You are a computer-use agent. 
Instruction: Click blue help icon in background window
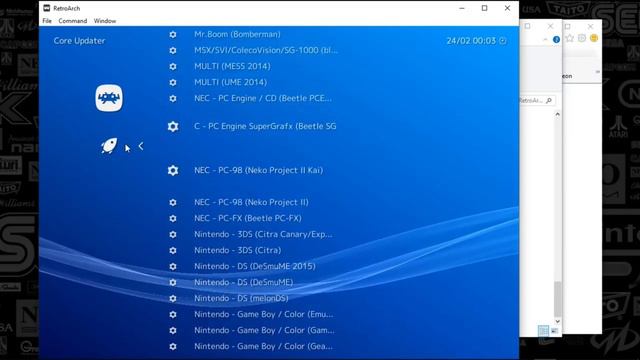556,40
